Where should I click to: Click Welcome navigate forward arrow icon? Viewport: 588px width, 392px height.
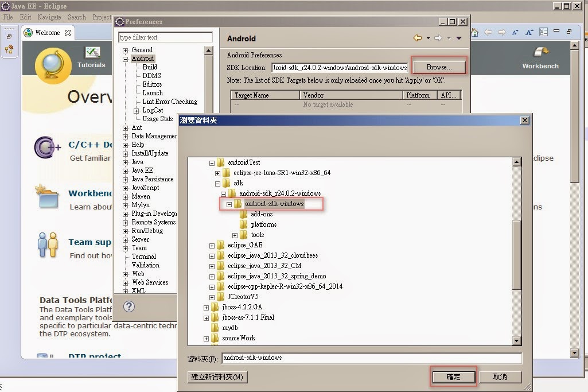coord(502,32)
